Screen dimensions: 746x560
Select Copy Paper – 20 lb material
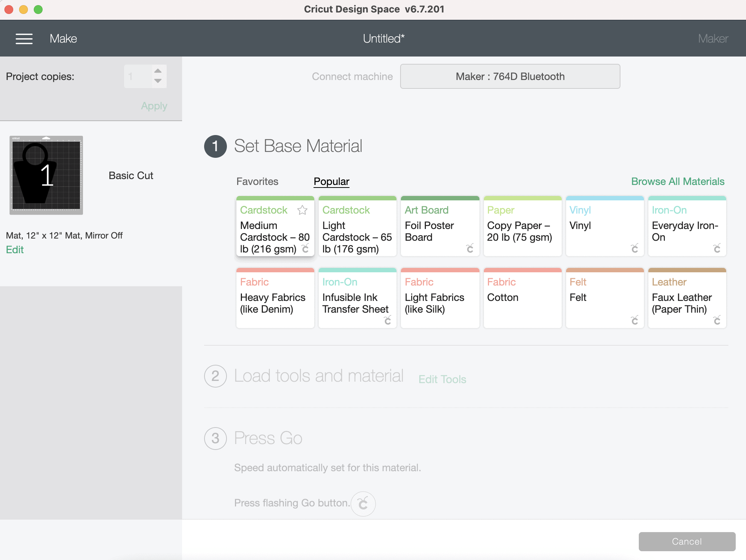click(522, 226)
